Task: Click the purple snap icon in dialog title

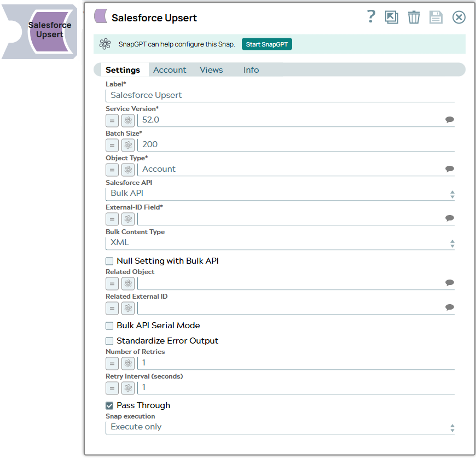Action: 101,16
